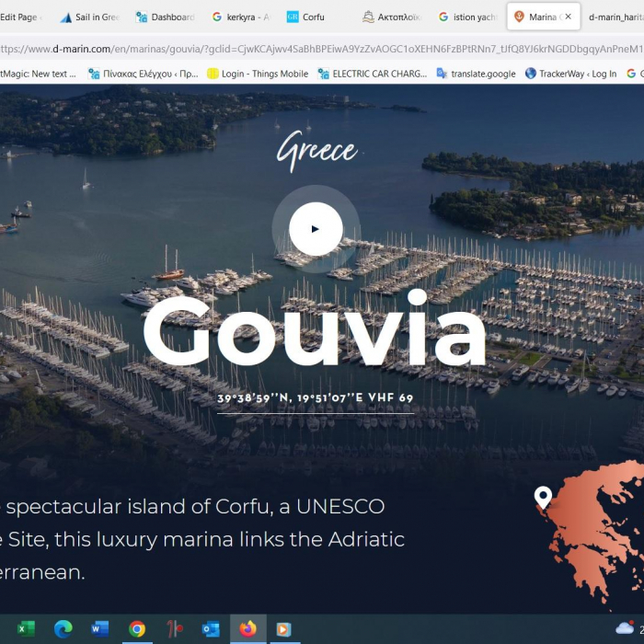The height and width of the screenshot is (644, 644).
Task: Open the TrackerWay Log In bookmark
Action: pyautogui.click(x=570, y=74)
